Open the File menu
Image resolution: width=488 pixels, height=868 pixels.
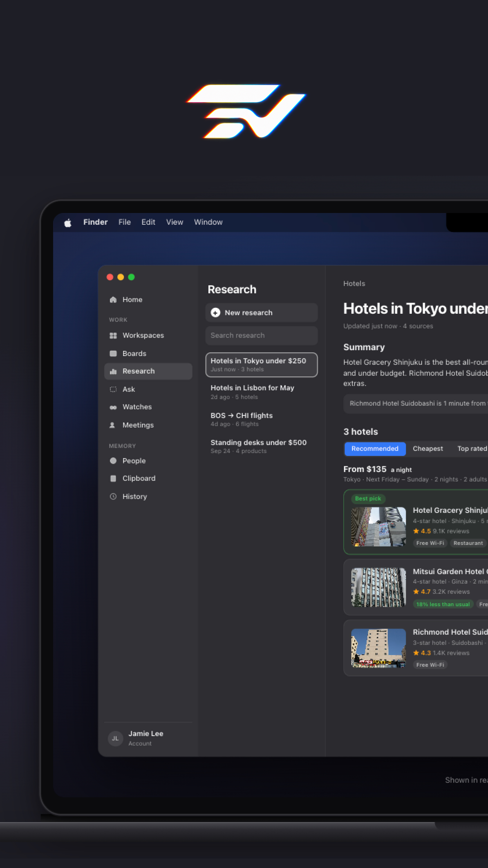pyautogui.click(x=125, y=222)
